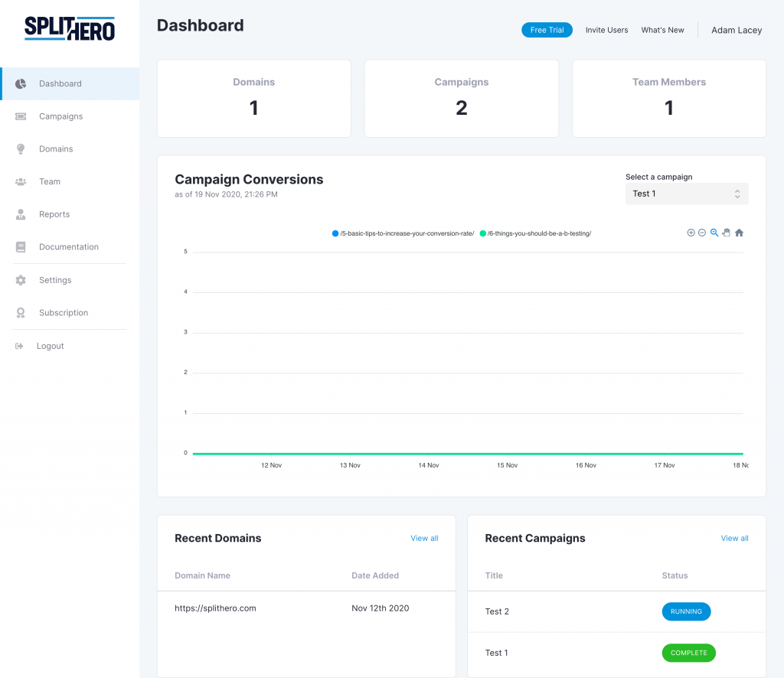Open the Subscription page

(x=70, y=313)
